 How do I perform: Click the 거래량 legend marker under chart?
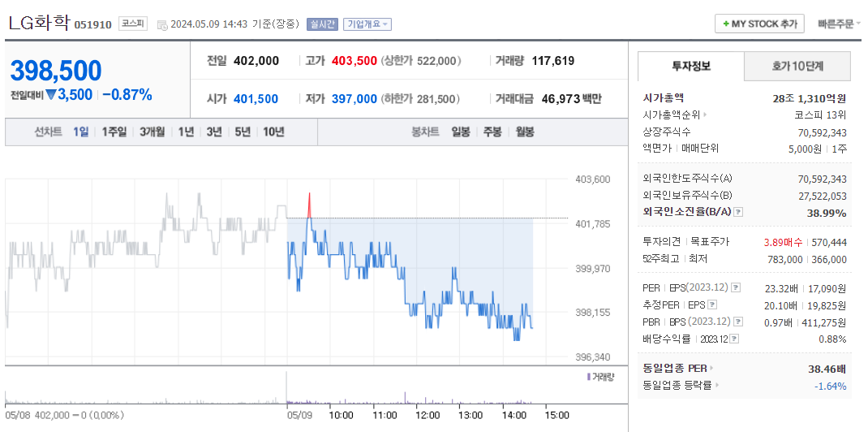click(x=588, y=377)
